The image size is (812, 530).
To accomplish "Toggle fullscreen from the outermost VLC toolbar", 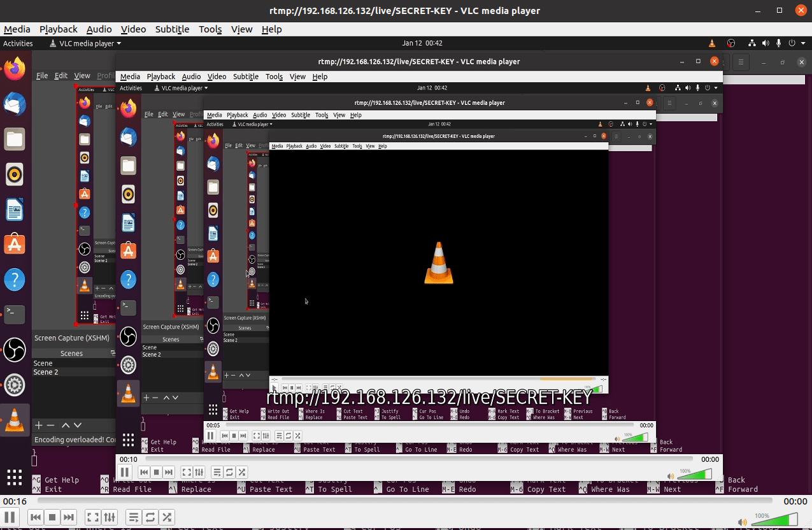I will 93,517.
